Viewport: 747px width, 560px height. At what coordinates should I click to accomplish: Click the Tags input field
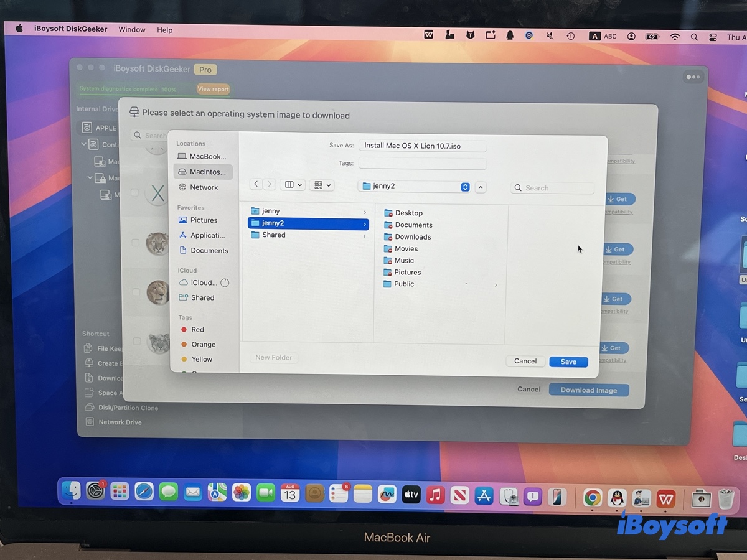tap(423, 164)
